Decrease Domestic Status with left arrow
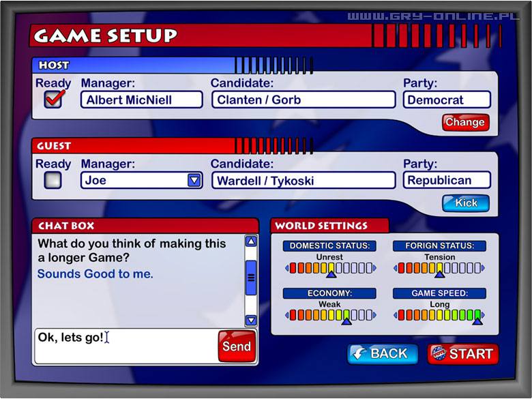This screenshot has height=399, width=532. 286,268
